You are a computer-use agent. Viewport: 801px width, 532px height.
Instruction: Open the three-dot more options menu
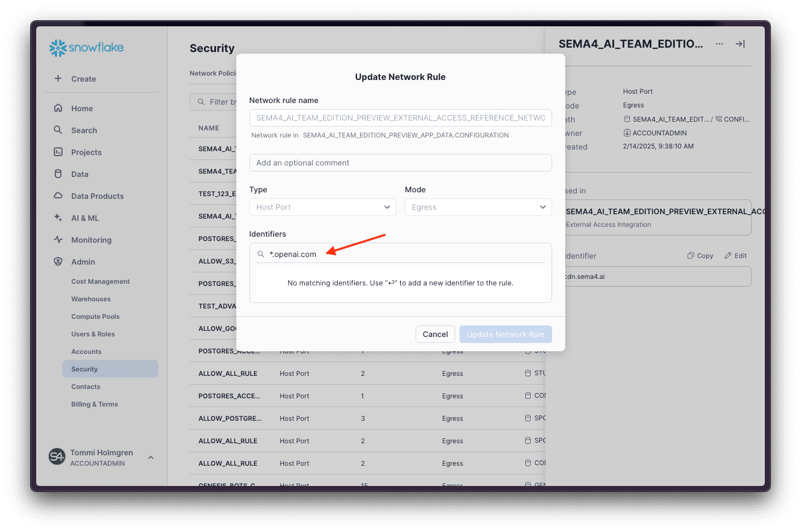719,44
